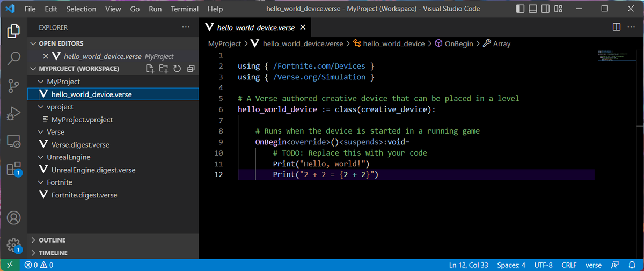Click the VS Code logo in title bar
Image resolution: width=644 pixels, height=271 pixels.
(x=10, y=9)
